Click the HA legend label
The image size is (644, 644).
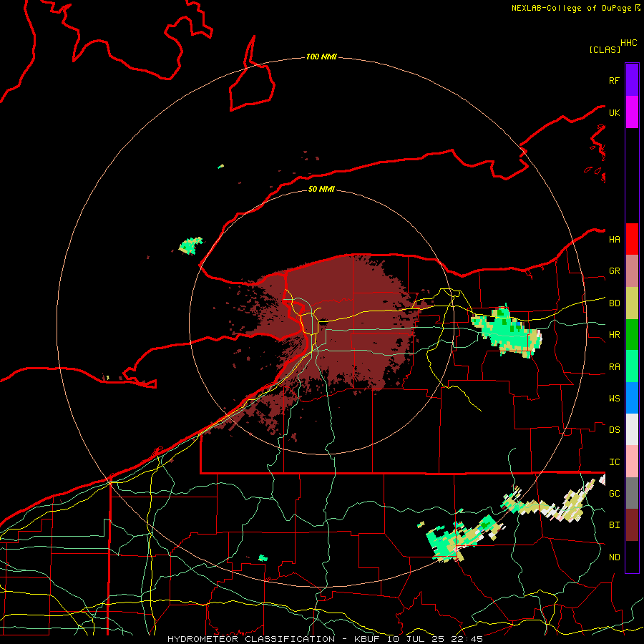click(614, 240)
